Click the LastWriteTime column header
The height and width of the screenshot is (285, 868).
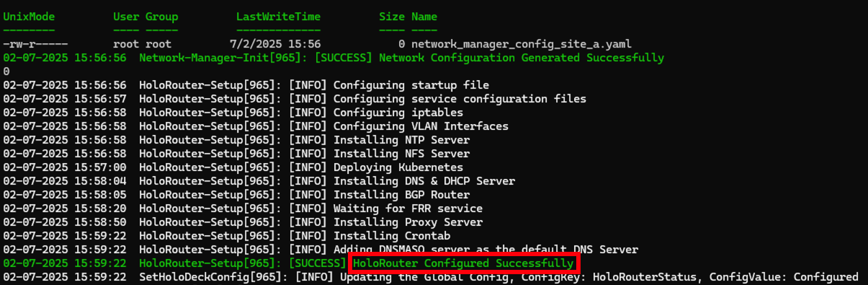click(x=279, y=16)
